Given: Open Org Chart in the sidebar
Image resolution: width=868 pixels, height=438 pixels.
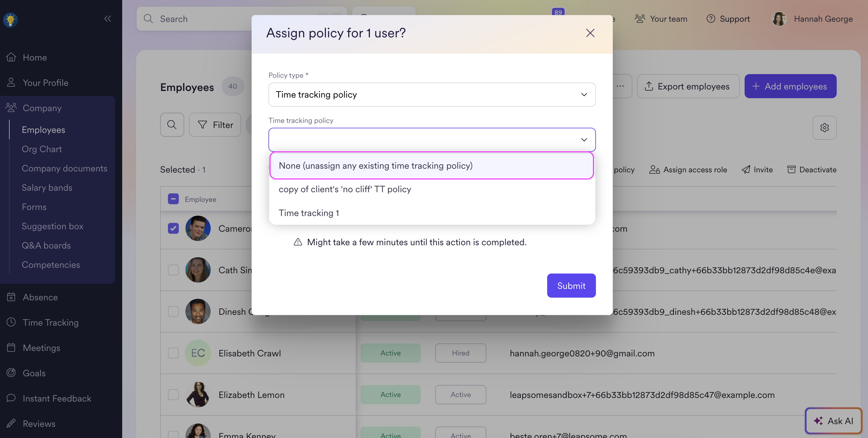Looking at the screenshot, I should tap(42, 149).
